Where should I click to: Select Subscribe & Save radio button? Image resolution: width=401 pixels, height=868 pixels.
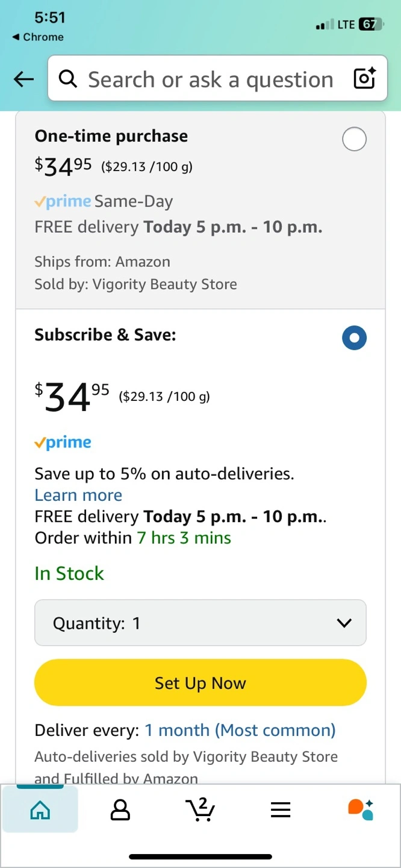click(354, 338)
